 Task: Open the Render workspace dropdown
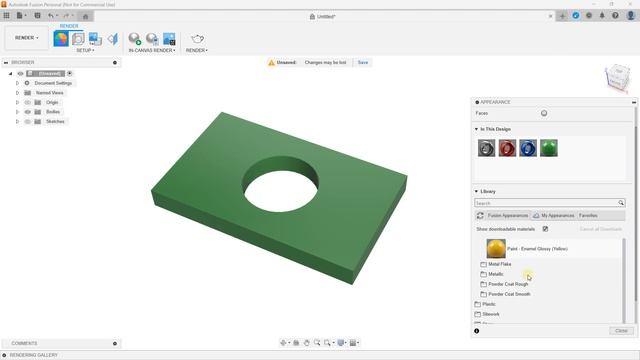tap(27, 38)
